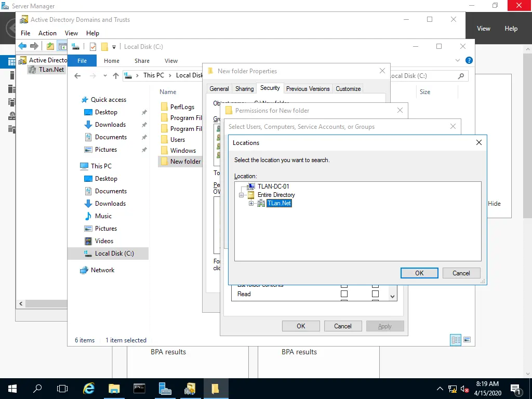Switch Explorer to details view icon
This screenshot has width=532, height=399.
click(456, 340)
